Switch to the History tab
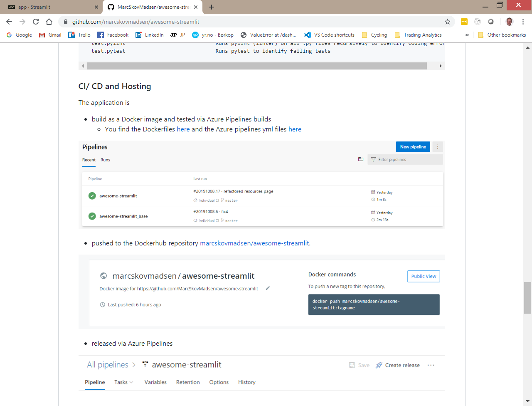This screenshot has width=532, height=406. pyautogui.click(x=247, y=382)
